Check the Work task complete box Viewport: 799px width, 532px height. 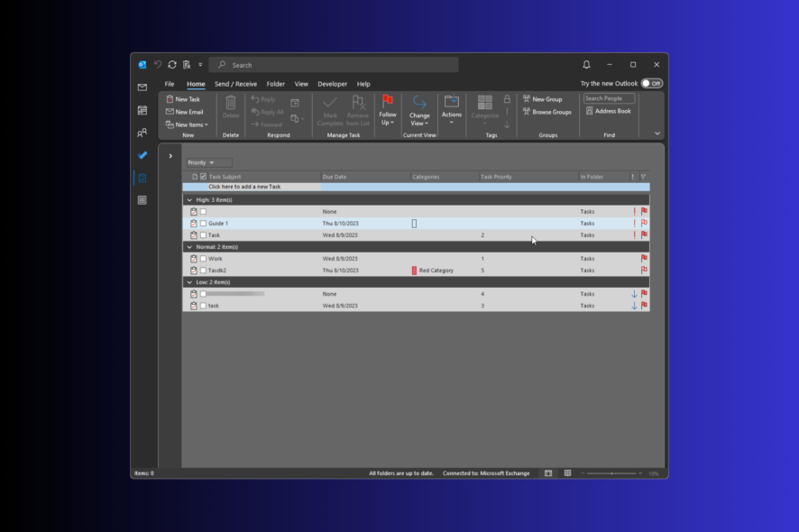pos(203,259)
